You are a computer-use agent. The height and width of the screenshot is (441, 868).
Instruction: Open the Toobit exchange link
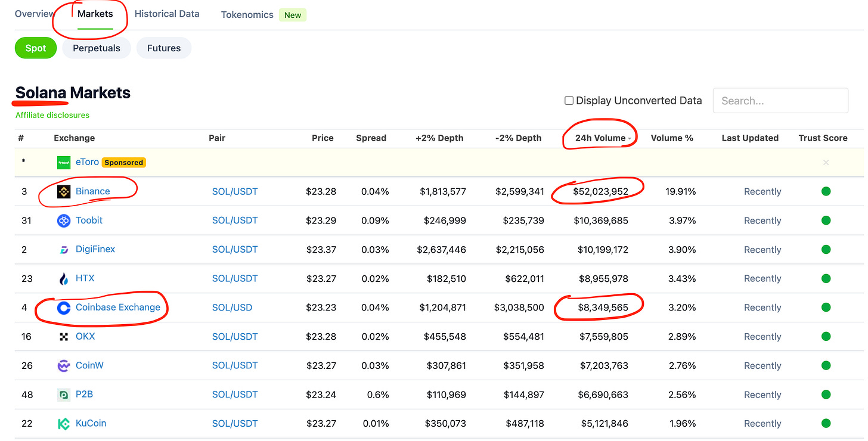click(x=89, y=220)
